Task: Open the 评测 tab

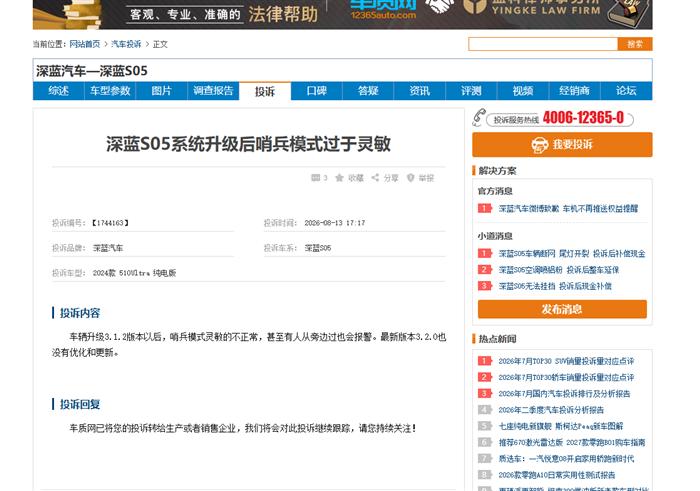Action: pos(471,91)
